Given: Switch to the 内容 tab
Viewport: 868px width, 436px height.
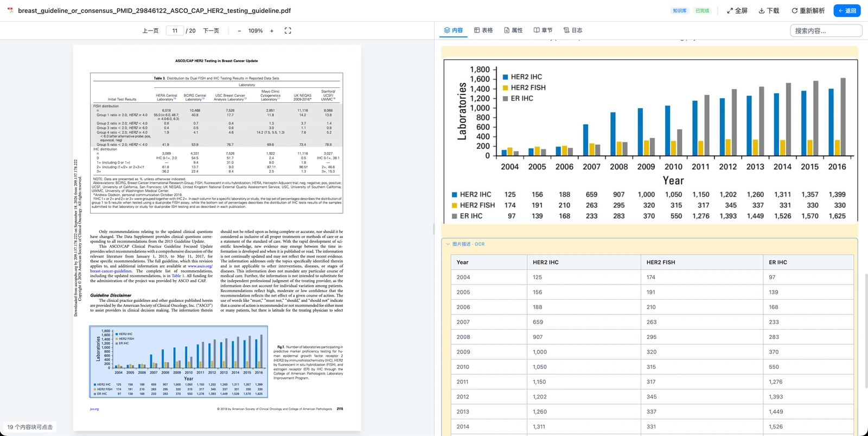Looking at the screenshot, I should 453,30.
